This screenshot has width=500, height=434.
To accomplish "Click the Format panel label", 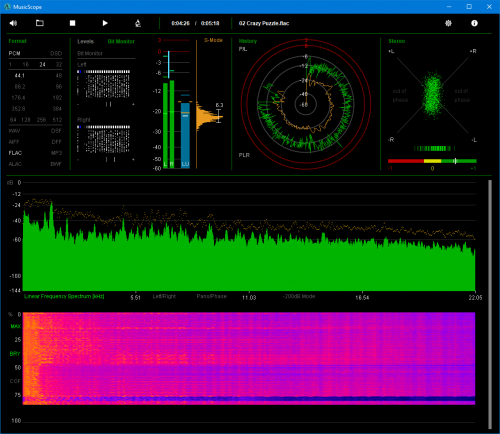I will point(17,41).
